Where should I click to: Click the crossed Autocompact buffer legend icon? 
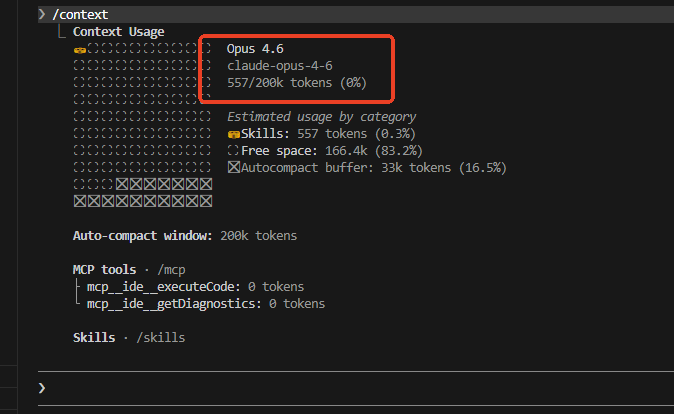tap(233, 167)
